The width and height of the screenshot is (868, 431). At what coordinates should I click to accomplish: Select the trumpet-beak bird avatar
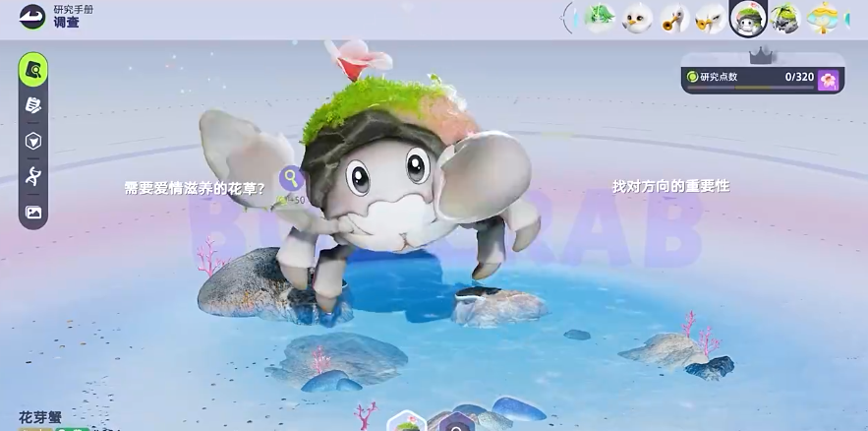tap(674, 18)
